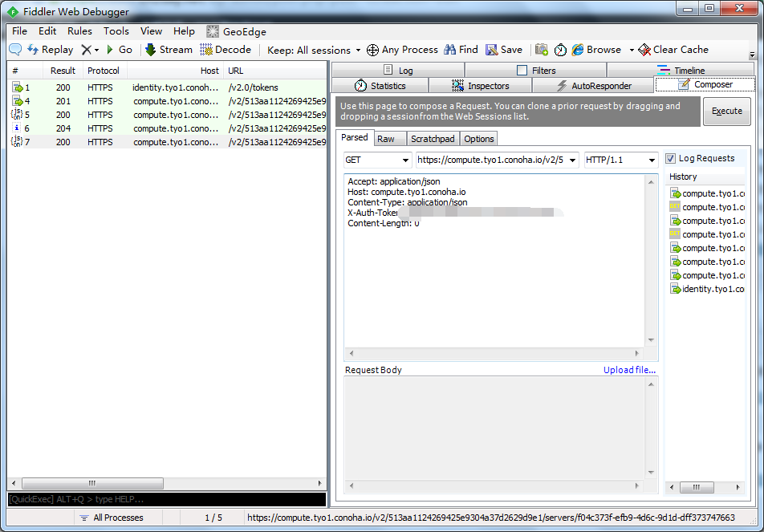Select session 1 /v2.0/tokens row
Image resolution: width=764 pixels, height=532 pixels.
167,87
